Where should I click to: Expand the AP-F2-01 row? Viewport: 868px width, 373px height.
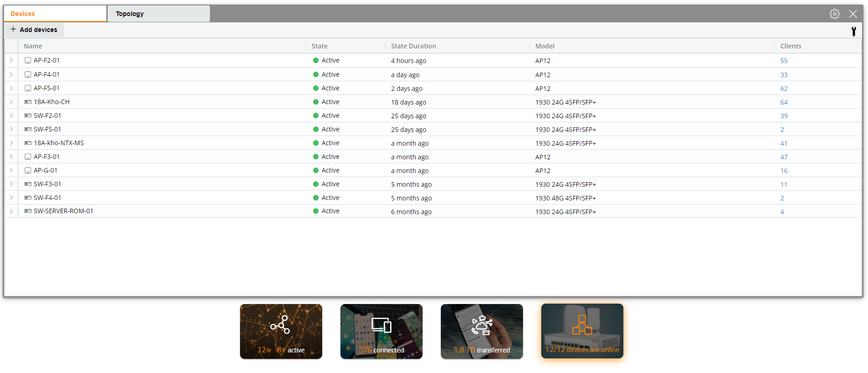tap(11, 60)
